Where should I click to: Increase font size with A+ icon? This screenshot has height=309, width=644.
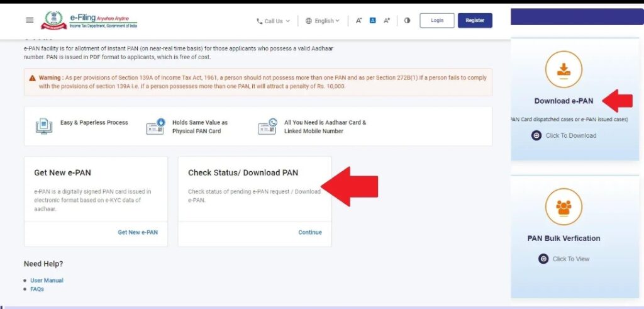click(x=387, y=21)
